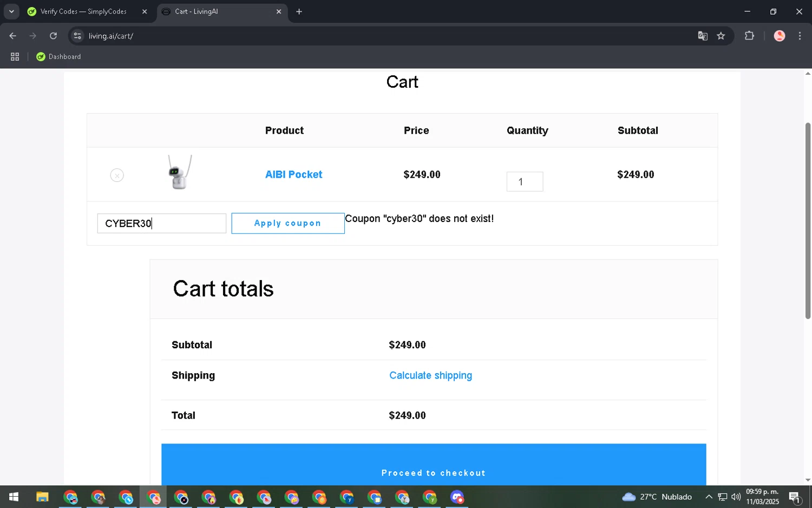Click the scrollbar up arrow
The height and width of the screenshot is (508, 812).
click(x=808, y=73)
